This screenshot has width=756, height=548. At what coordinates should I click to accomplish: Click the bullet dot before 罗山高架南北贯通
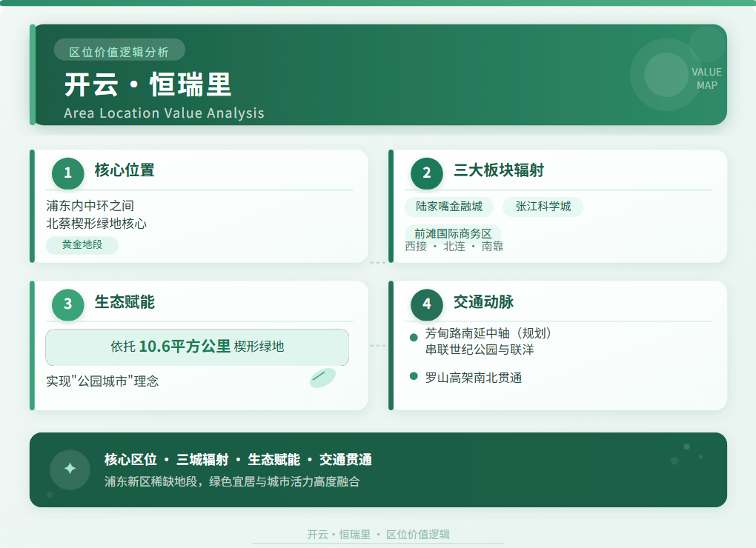tap(412, 377)
